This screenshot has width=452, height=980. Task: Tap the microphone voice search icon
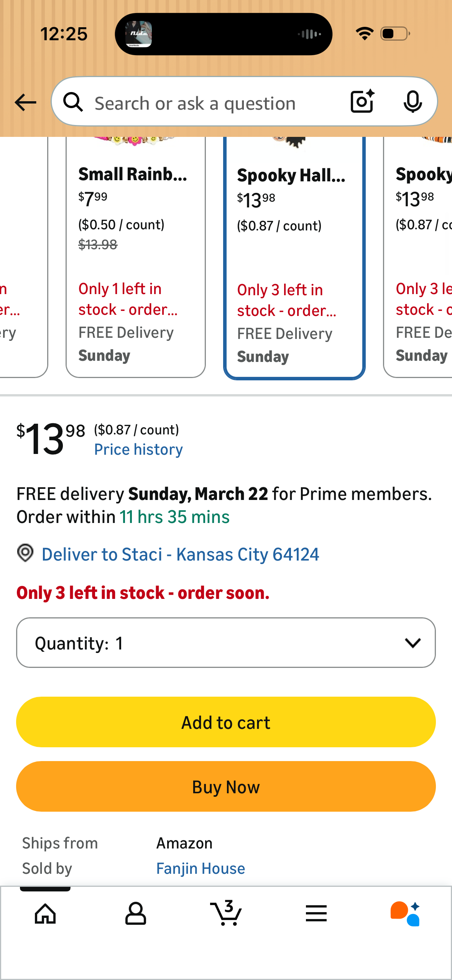point(413,102)
